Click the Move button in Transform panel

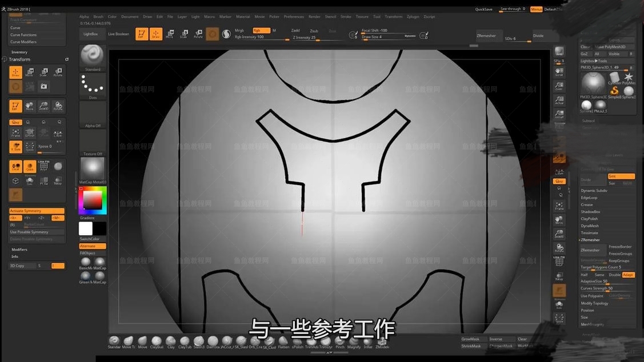click(30, 73)
